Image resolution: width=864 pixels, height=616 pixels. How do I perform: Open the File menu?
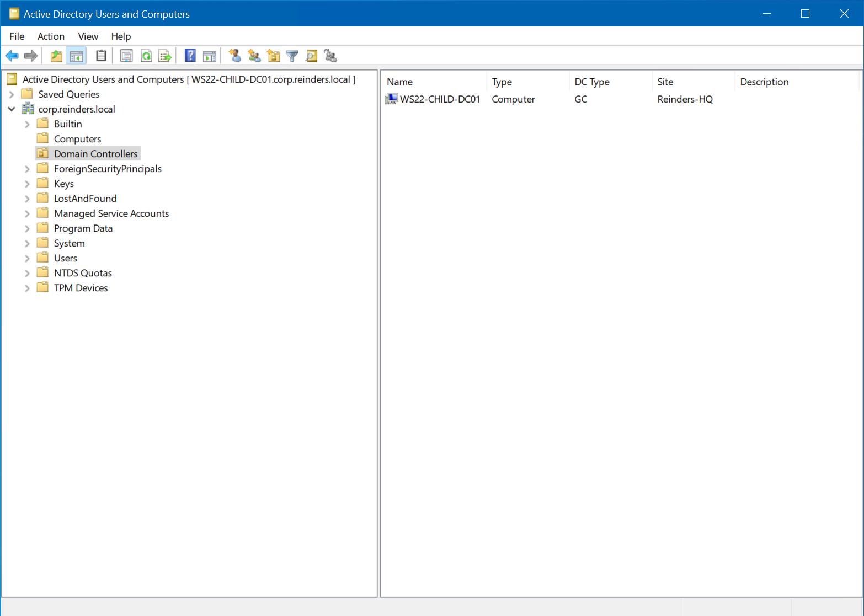coord(17,36)
